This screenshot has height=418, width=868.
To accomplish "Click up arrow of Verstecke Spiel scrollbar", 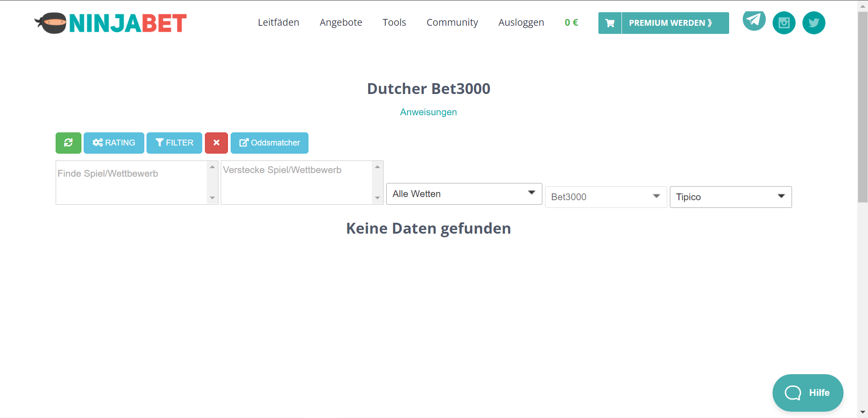I will [x=378, y=167].
